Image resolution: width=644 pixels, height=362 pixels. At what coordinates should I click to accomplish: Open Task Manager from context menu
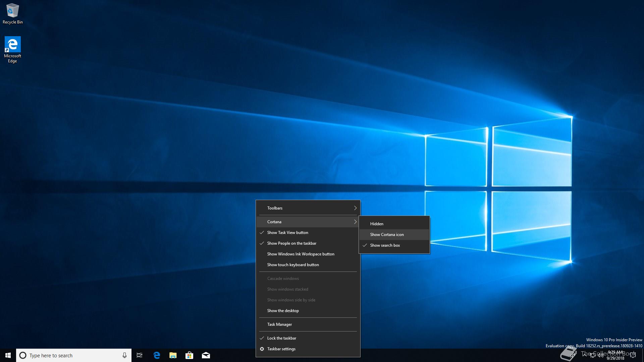[x=308, y=324]
